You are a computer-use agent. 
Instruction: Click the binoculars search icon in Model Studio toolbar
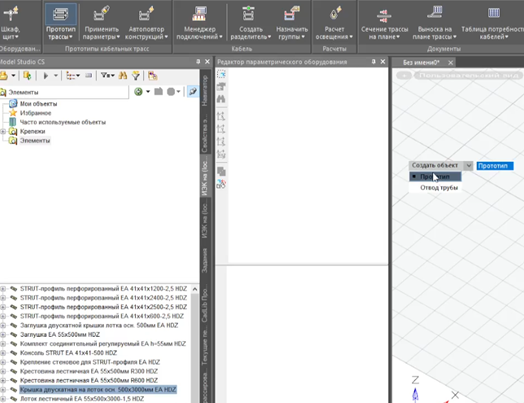tap(123, 76)
